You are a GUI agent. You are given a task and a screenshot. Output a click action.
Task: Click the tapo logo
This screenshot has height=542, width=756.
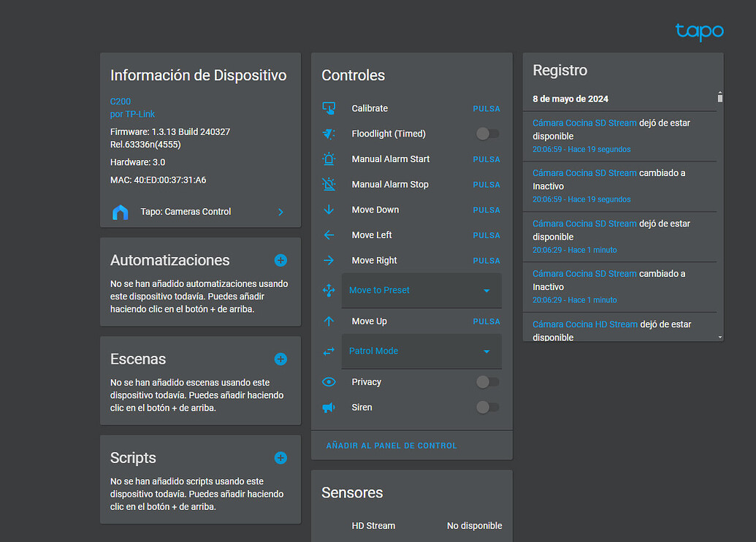click(x=699, y=31)
